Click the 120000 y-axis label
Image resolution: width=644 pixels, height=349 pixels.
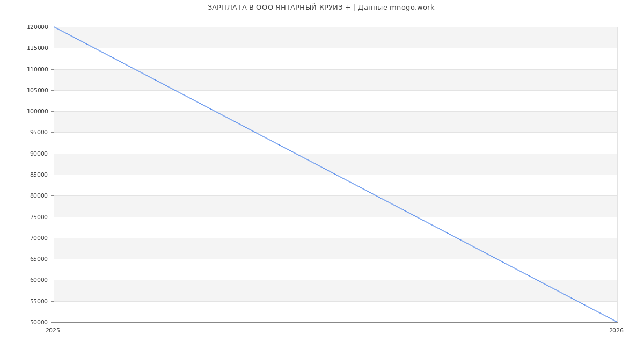point(38,27)
